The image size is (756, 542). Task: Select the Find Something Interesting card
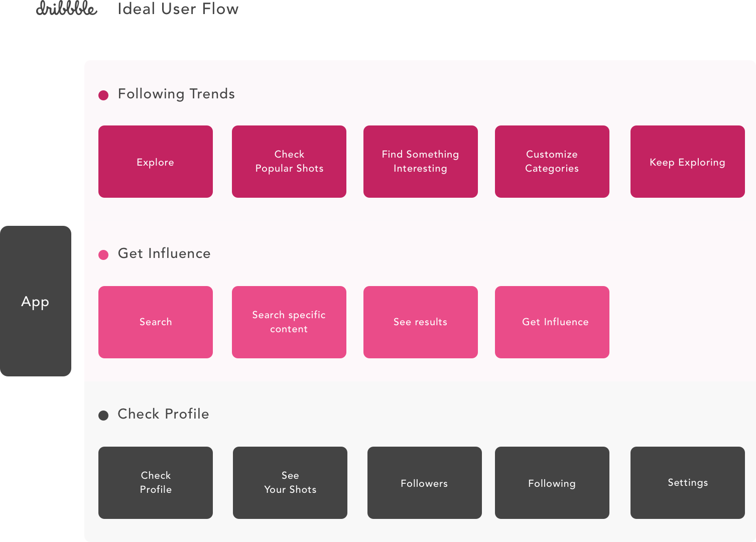pos(421,162)
